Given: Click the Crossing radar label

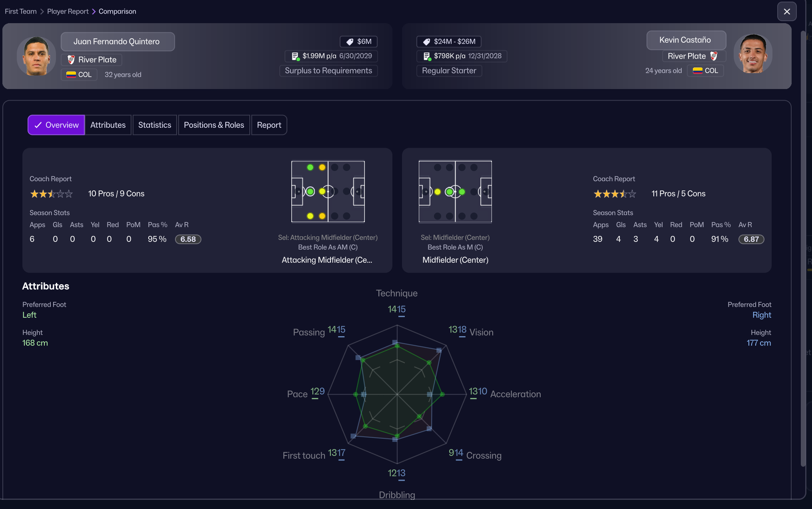Looking at the screenshot, I should click(x=484, y=456).
